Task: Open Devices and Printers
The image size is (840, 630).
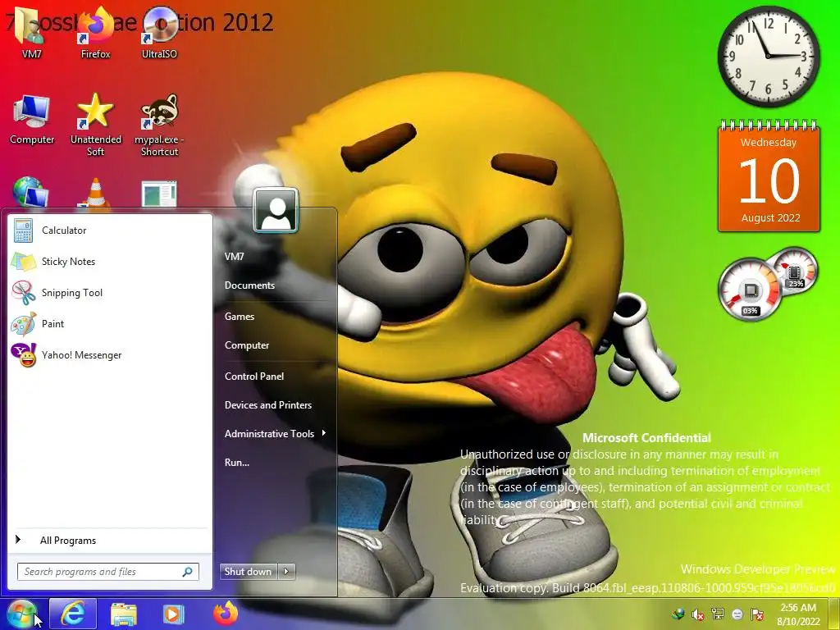Action: pyautogui.click(x=268, y=405)
